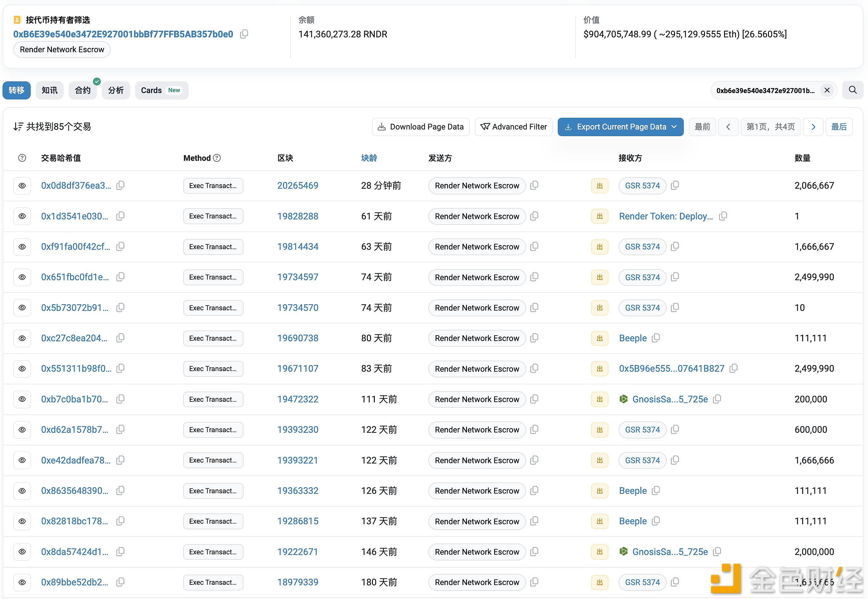The width and height of the screenshot is (868, 599).
Task: Clear the 0xb6e39e540e... address filter
Action: (827, 90)
